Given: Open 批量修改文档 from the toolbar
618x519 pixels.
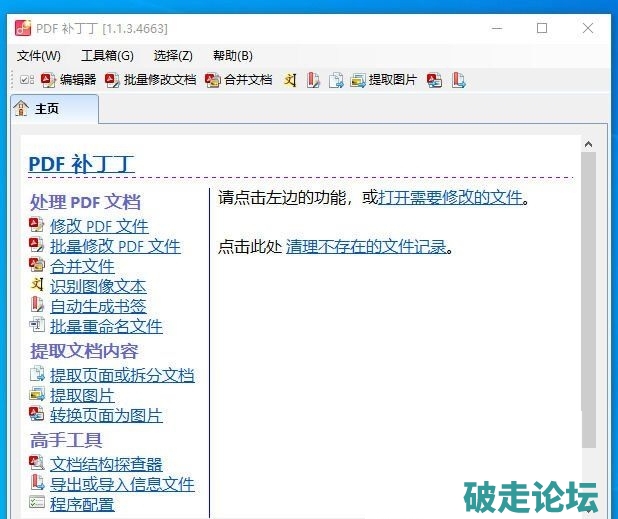Looking at the screenshot, I should (x=151, y=80).
